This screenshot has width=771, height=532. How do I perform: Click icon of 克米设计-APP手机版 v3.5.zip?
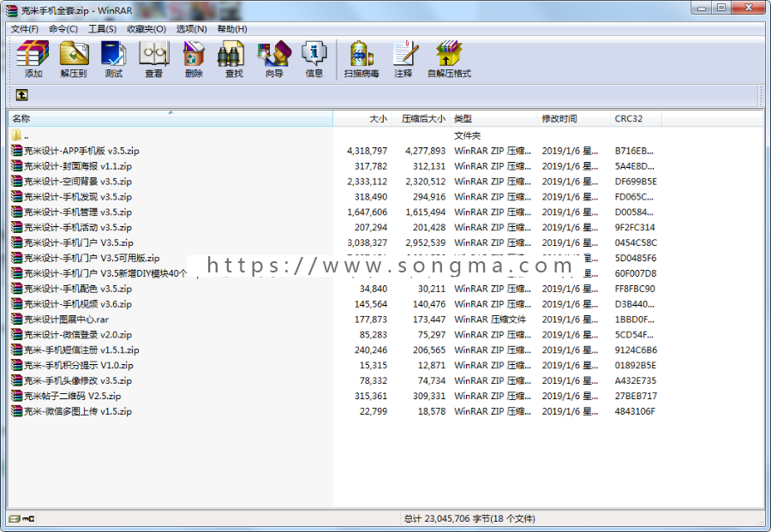coord(17,151)
